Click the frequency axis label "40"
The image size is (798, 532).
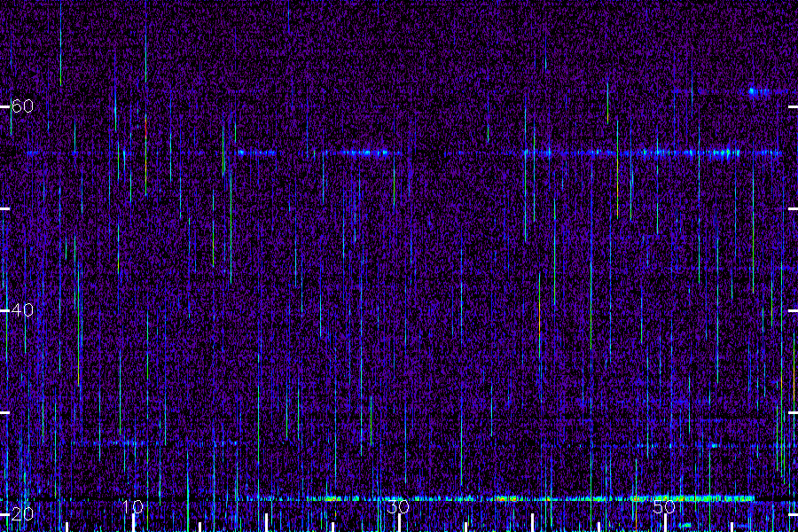[x=22, y=309]
